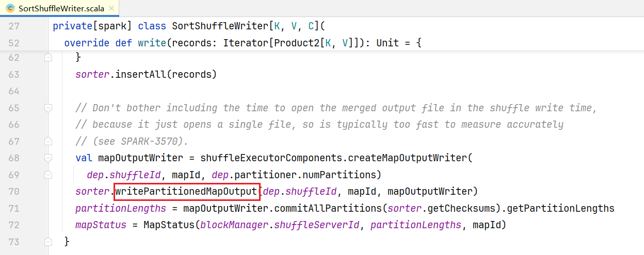The height and width of the screenshot is (255, 644).
Task: Click line number 64 in the gutter
Action: [x=13, y=91]
